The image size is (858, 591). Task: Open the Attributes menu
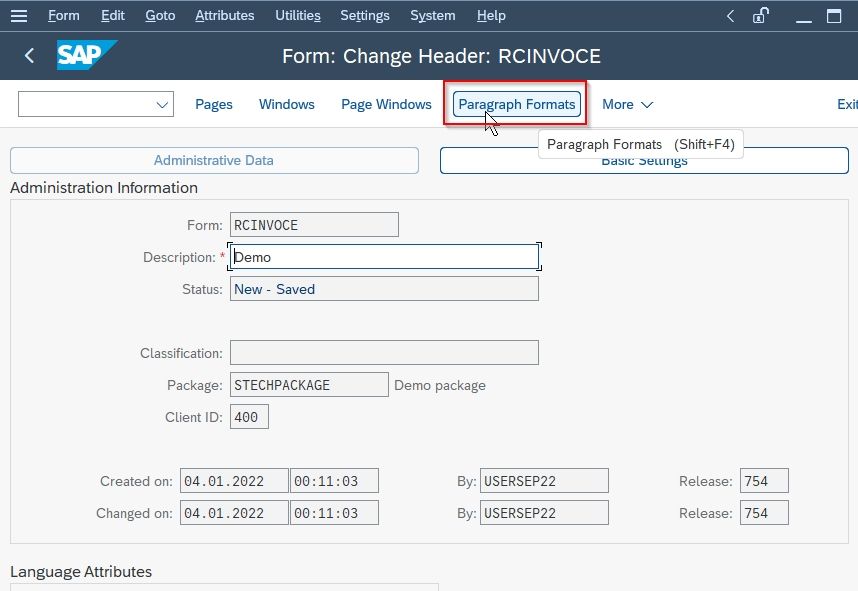(225, 15)
